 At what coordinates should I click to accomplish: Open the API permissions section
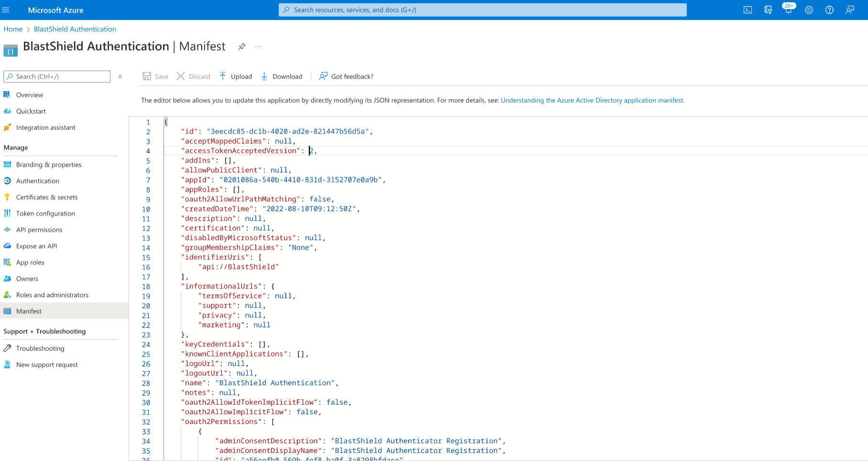pyautogui.click(x=39, y=230)
